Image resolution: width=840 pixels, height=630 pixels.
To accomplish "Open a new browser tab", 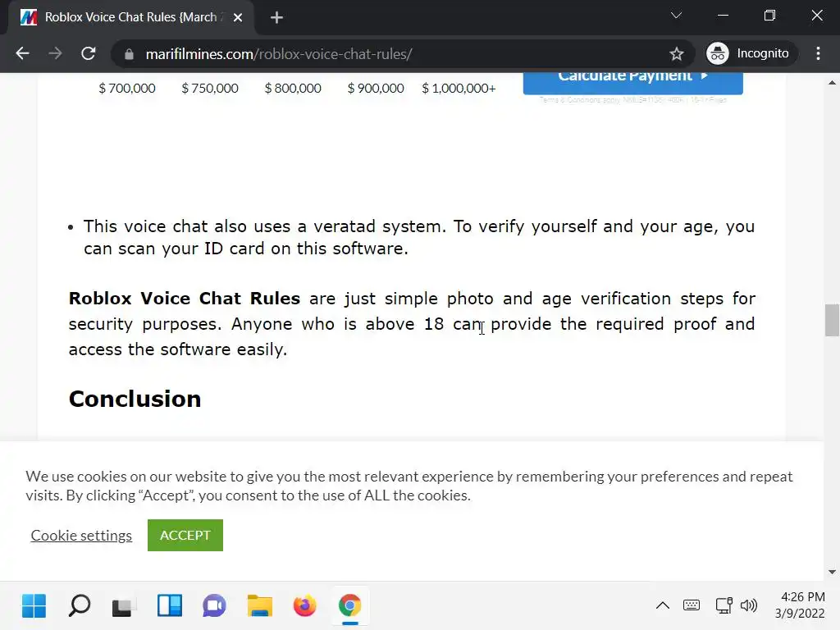I will pos(276,18).
